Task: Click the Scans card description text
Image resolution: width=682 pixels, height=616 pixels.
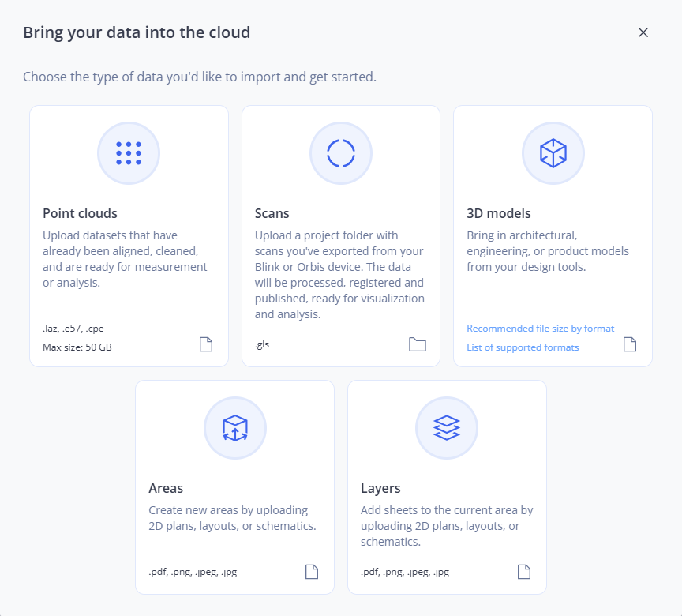Action: [x=339, y=275]
